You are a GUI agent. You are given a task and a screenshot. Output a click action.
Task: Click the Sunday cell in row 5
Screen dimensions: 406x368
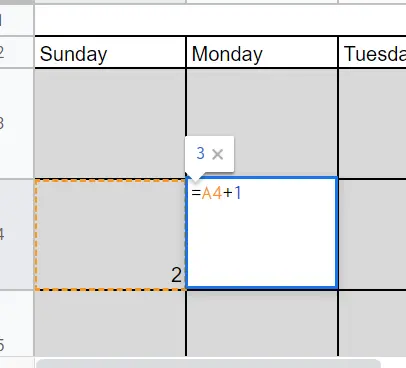coord(110,323)
